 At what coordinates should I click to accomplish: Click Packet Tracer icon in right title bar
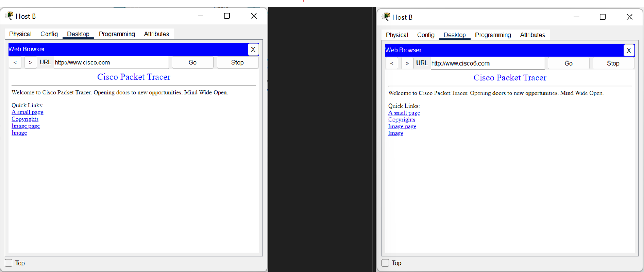[386, 17]
